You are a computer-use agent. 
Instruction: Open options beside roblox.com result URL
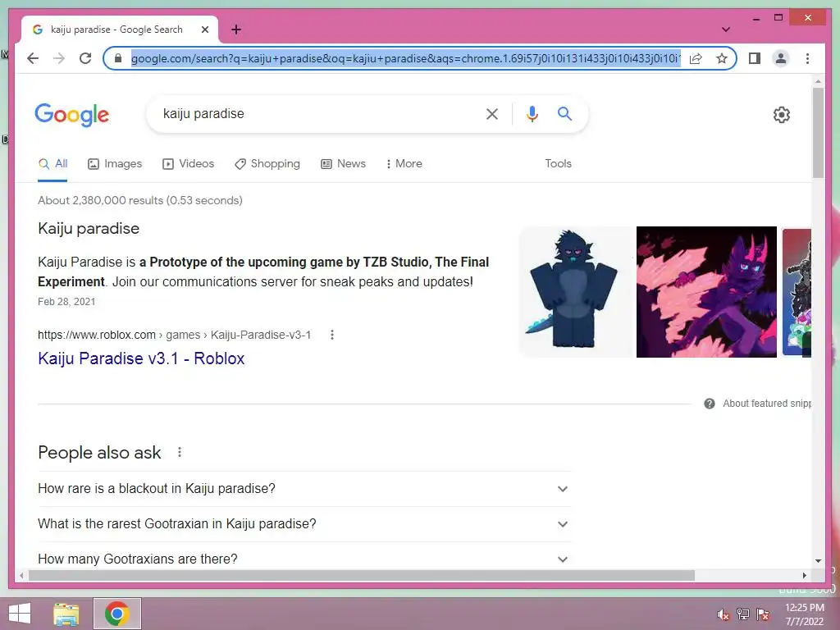[x=332, y=335]
